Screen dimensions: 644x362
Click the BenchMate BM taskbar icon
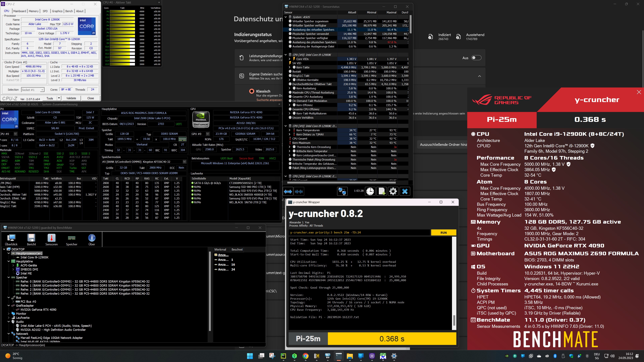[x=316, y=356]
